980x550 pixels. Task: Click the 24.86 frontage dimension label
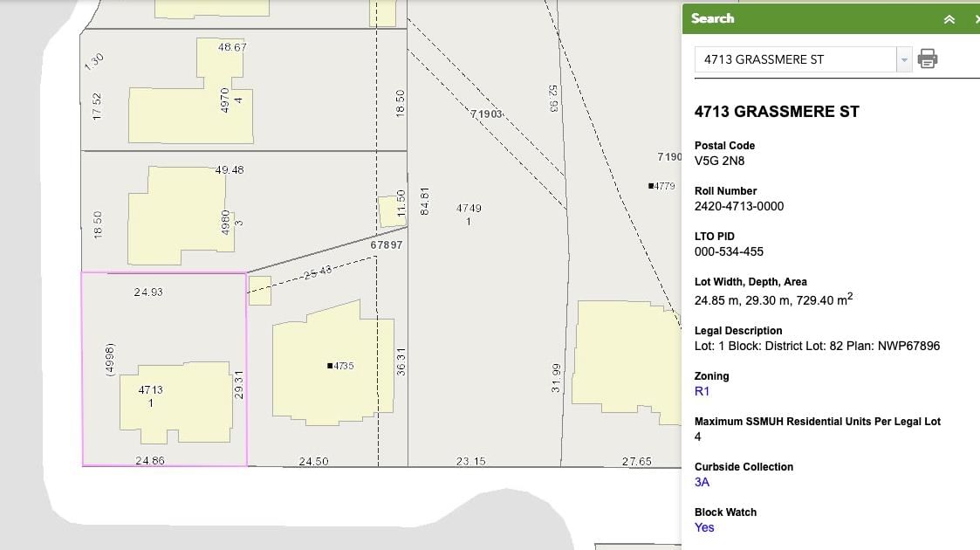[150, 461]
